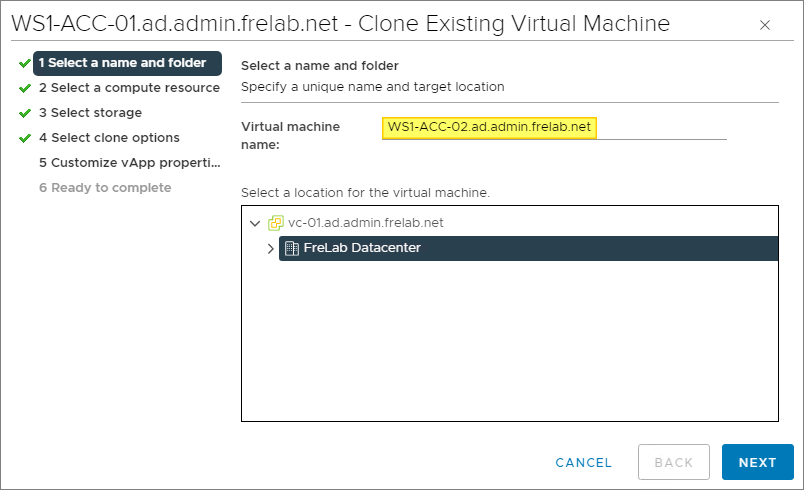Click green checkmark beside clone options step
Viewport: 804px width, 490px height.
click(x=24, y=138)
